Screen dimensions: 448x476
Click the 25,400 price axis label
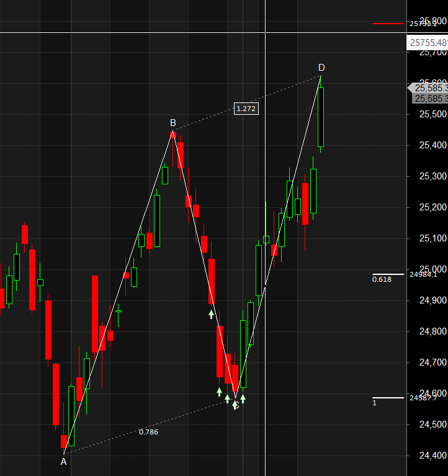pos(433,145)
